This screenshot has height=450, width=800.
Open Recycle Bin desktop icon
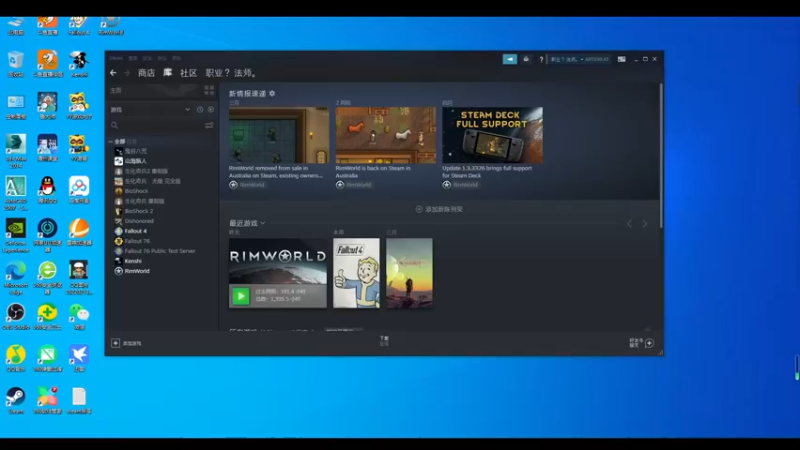coord(16,64)
